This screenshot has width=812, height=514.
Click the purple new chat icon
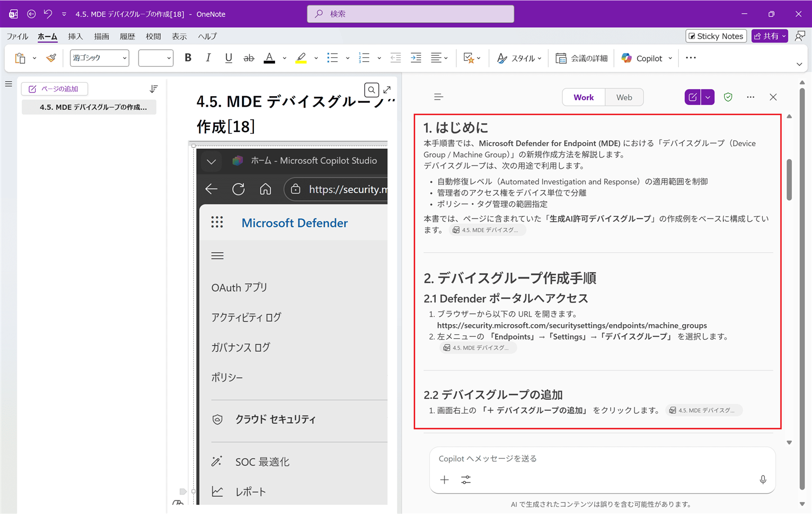point(692,97)
